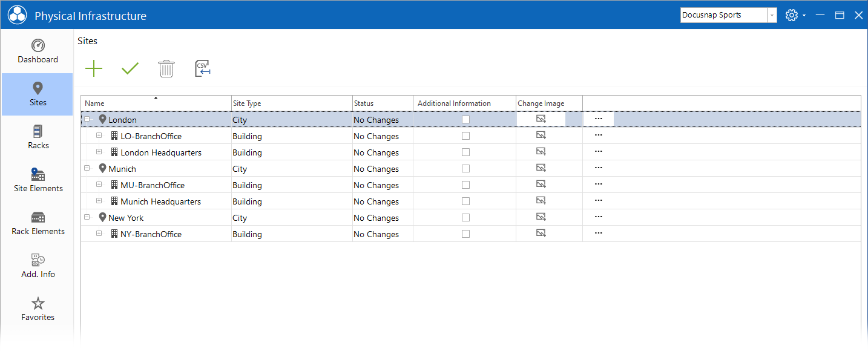Open the Docusnap Sports company dropdown

(x=772, y=15)
